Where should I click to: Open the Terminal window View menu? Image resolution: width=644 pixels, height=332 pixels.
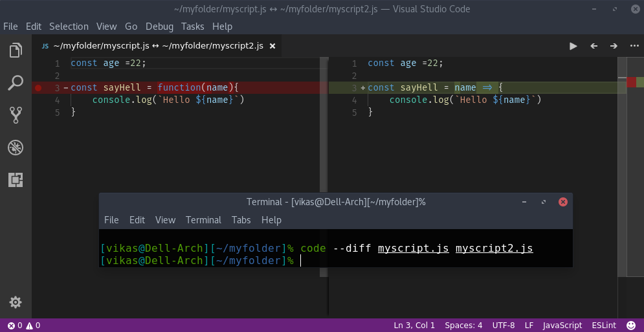pos(166,220)
